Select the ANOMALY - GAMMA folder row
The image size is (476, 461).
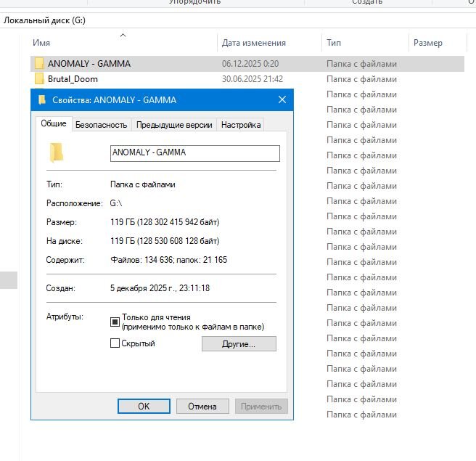pyautogui.click(x=247, y=64)
